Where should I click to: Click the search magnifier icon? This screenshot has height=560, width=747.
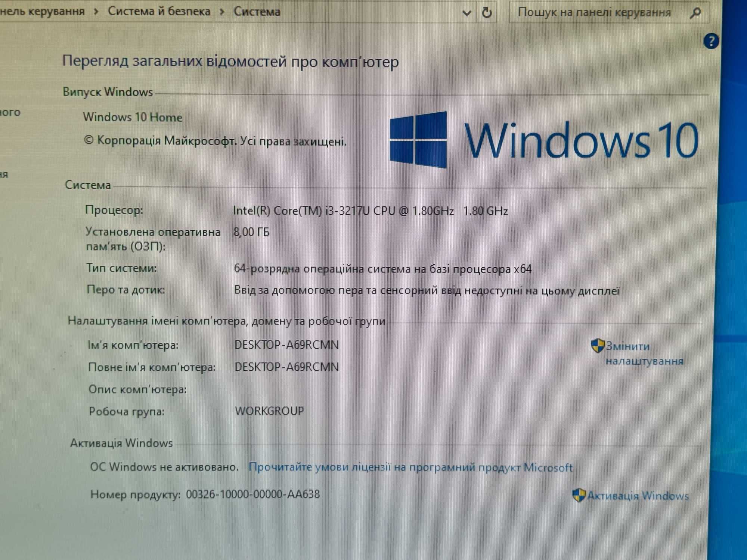pos(695,13)
